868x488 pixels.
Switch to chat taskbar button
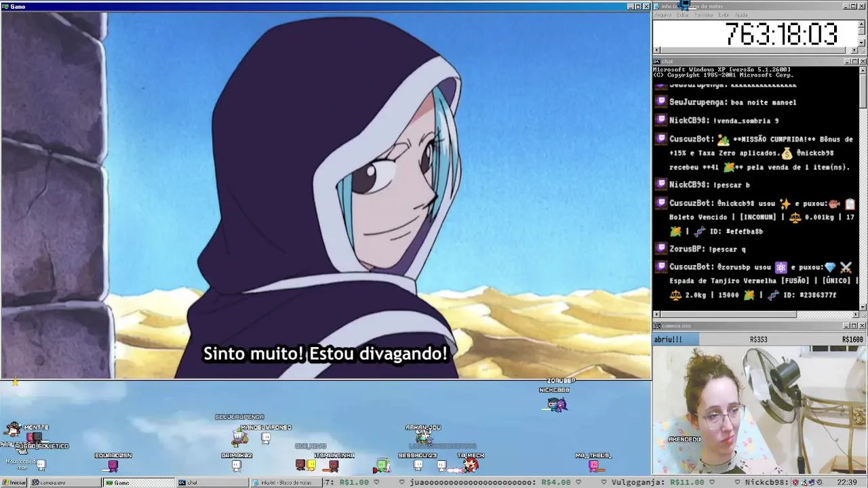(x=212, y=483)
